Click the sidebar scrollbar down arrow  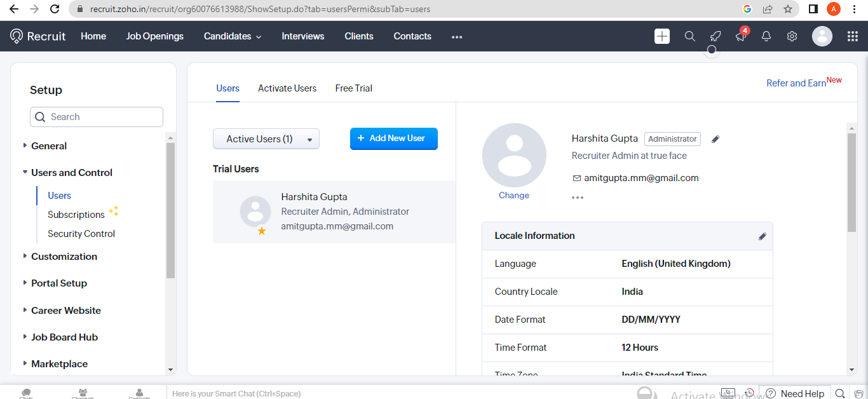[170, 369]
